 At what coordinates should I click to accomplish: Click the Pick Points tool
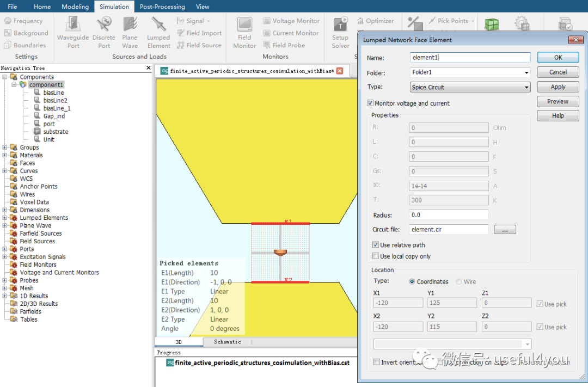[449, 21]
